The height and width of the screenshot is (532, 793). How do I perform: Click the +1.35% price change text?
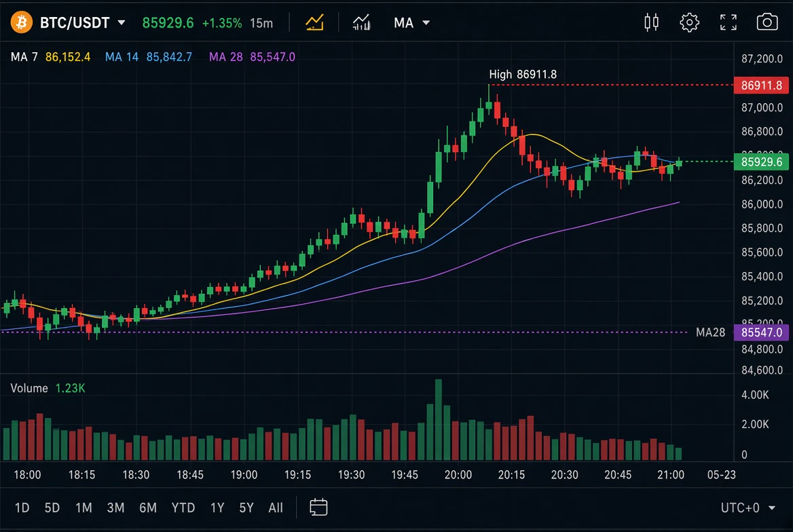[x=222, y=23]
